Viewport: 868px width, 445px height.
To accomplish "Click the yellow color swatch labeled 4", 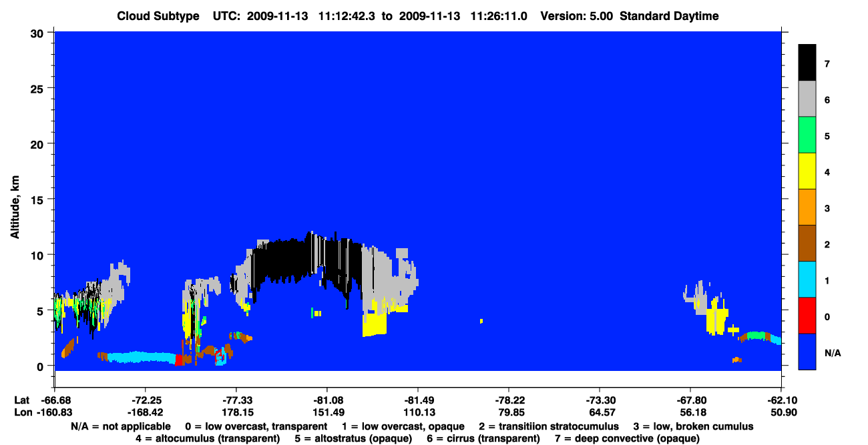I will click(x=807, y=171).
